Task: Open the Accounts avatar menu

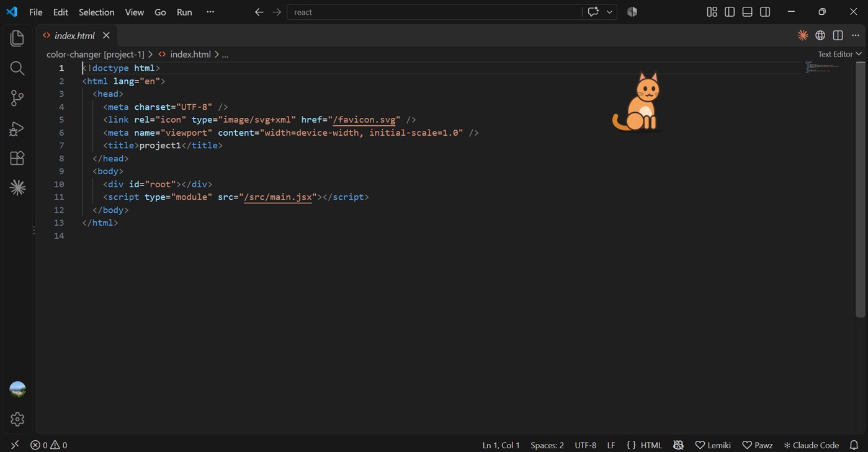Action: [17, 389]
